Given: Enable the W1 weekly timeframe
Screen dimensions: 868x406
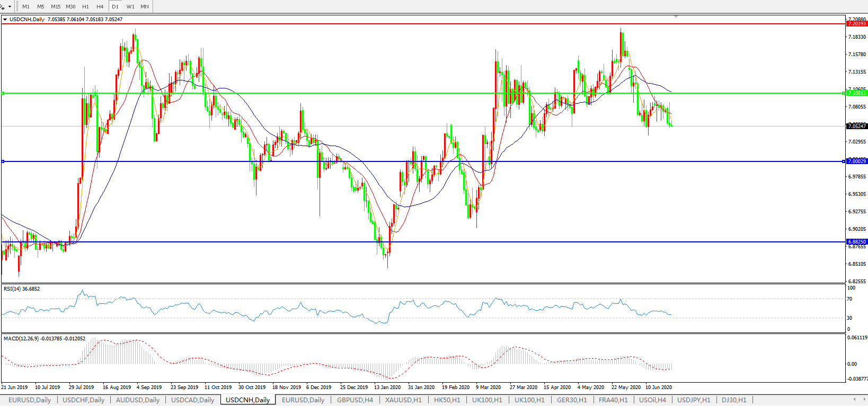Looking at the screenshot, I should pyautogui.click(x=130, y=6).
